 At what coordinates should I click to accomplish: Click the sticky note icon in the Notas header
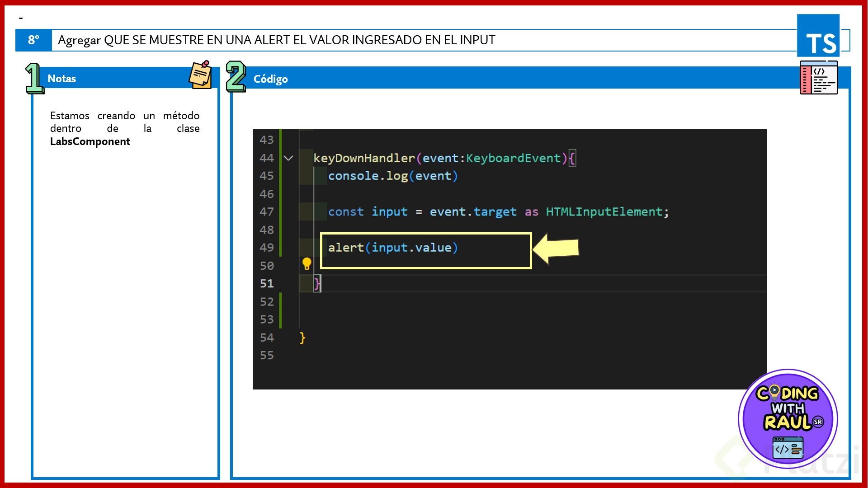coord(200,75)
